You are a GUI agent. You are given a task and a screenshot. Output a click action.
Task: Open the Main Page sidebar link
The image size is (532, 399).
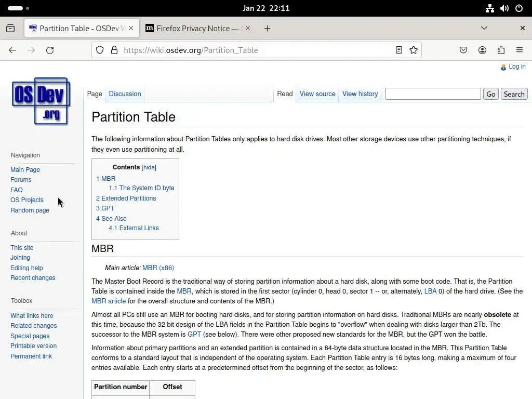[25, 170]
